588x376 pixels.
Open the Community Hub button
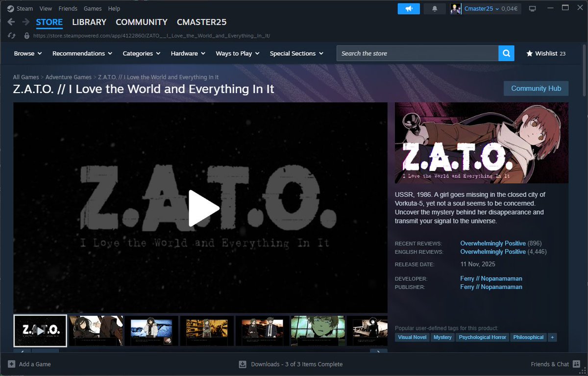tap(536, 88)
